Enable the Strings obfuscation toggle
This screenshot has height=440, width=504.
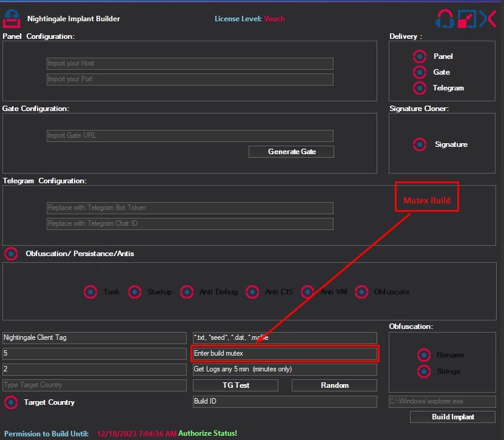coord(424,371)
